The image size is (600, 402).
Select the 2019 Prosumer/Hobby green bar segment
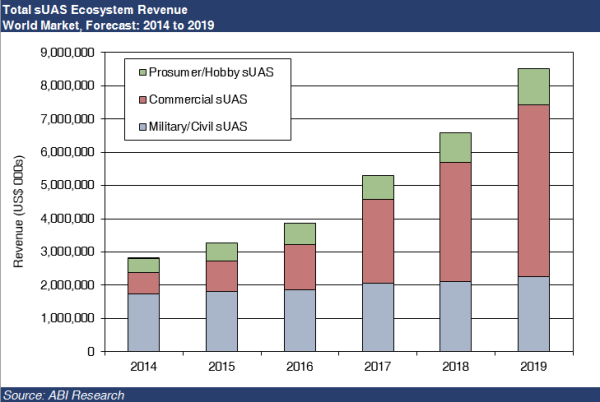click(x=533, y=86)
